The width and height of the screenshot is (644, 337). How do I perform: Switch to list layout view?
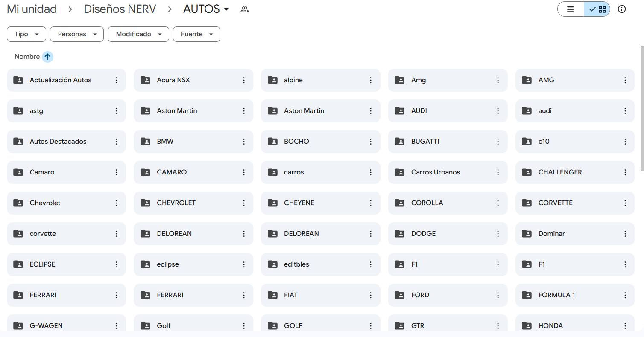coord(571,9)
